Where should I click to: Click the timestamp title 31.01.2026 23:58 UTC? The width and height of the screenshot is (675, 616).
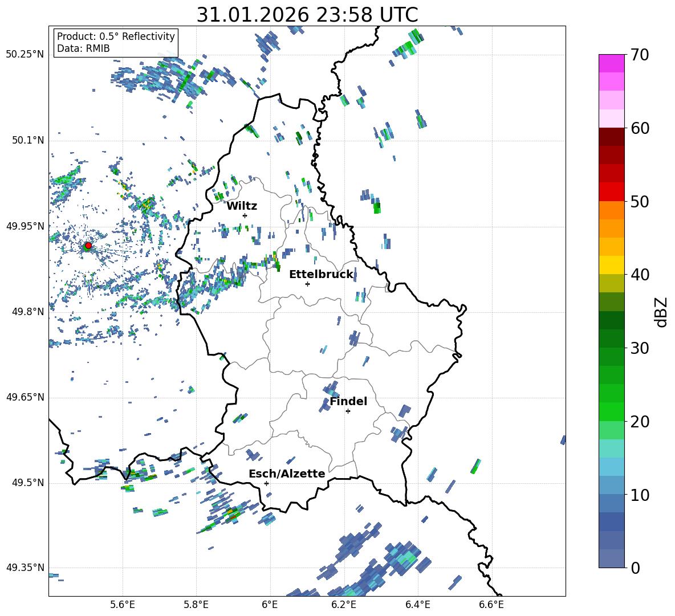tap(307, 15)
